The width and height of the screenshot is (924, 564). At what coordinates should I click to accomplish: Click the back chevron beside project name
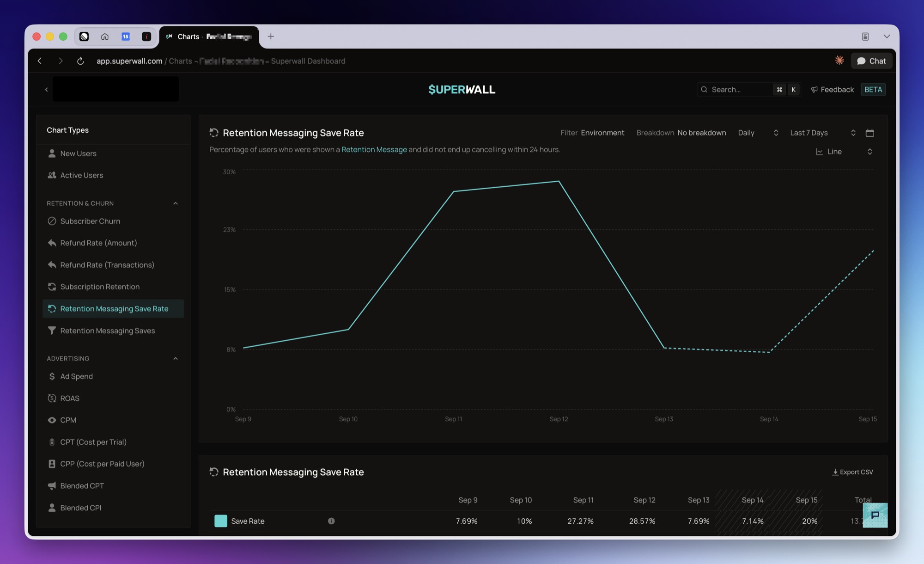click(46, 90)
